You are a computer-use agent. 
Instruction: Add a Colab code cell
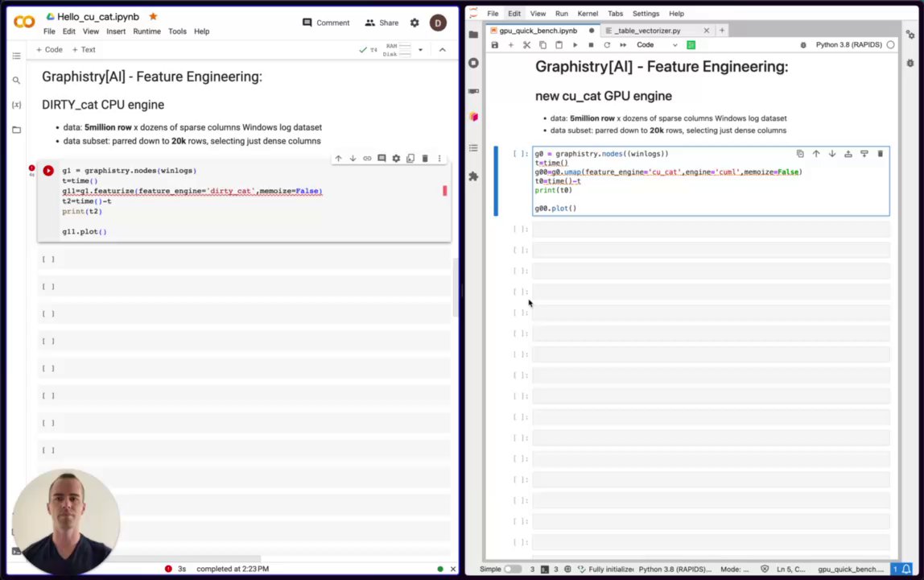50,50
